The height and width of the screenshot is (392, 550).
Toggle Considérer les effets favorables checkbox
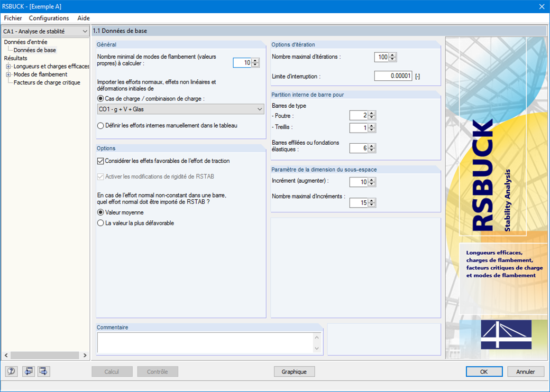100,161
